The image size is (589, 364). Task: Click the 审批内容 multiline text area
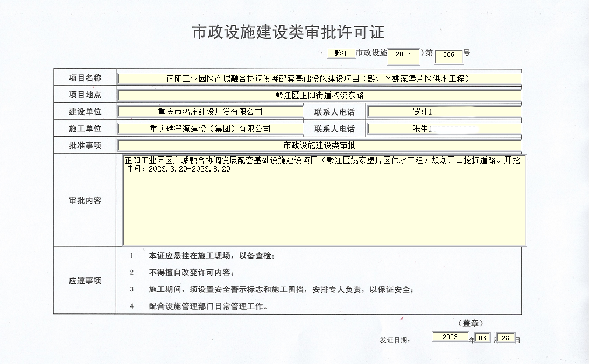(325, 201)
